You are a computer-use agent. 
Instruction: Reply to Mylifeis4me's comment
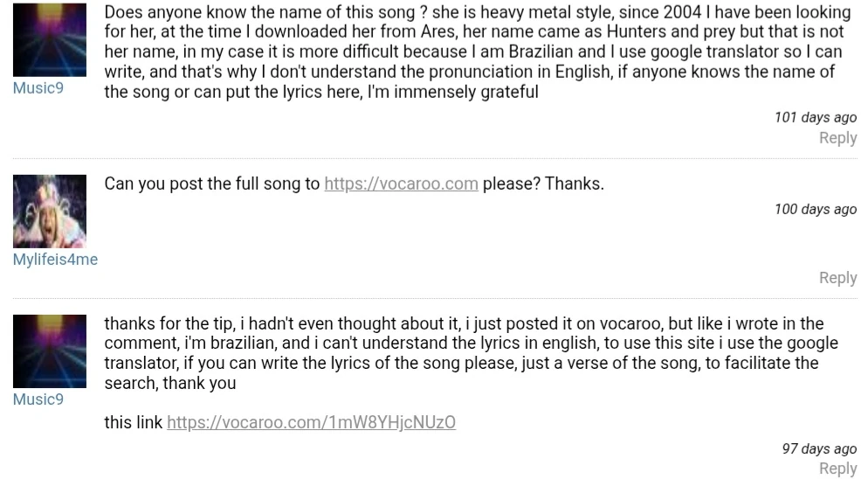point(837,278)
